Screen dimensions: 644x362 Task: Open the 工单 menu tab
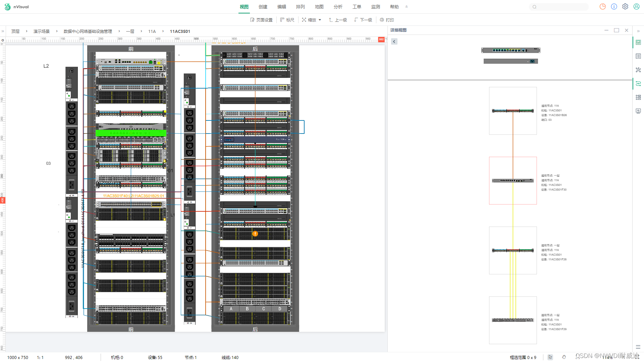357,7
